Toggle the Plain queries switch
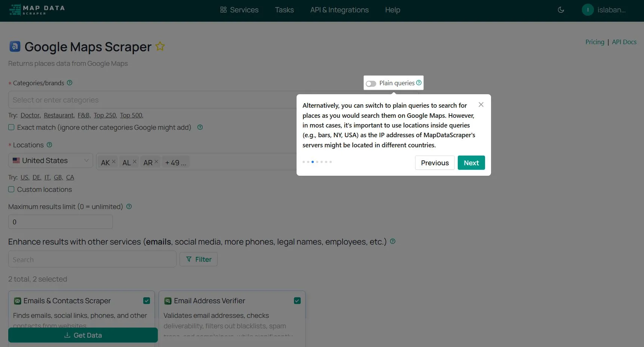 click(x=371, y=83)
